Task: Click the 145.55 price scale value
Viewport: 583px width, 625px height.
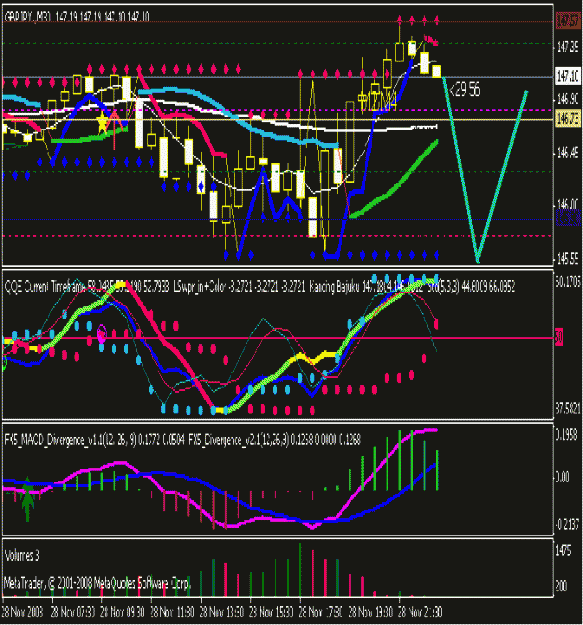Action: pyautogui.click(x=567, y=259)
